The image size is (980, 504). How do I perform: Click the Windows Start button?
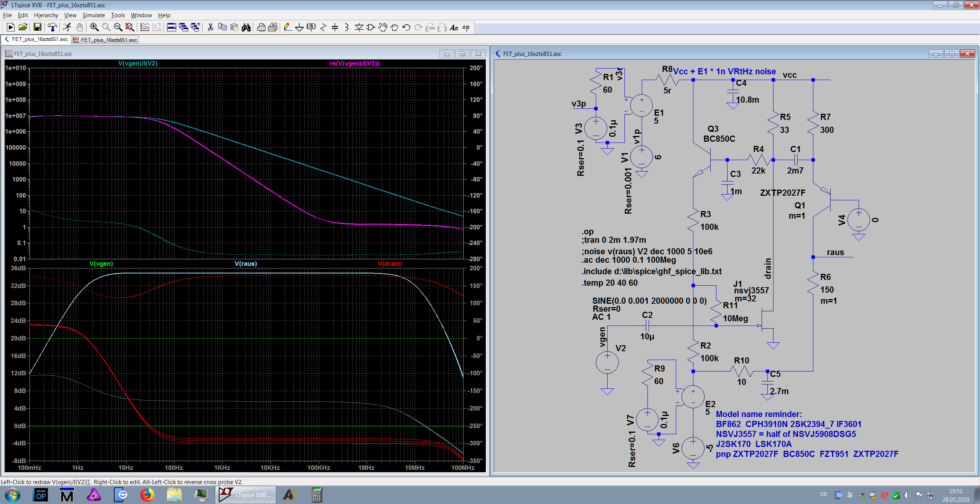coord(12,495)
